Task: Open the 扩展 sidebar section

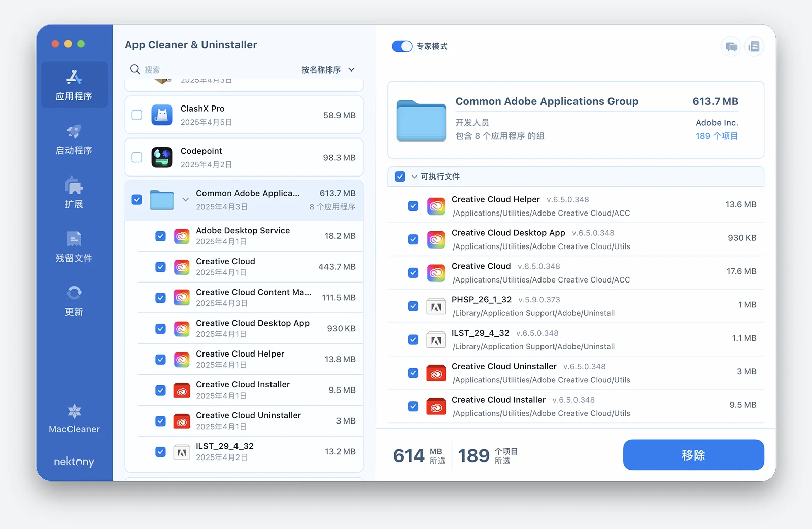Action: [74, 193]
